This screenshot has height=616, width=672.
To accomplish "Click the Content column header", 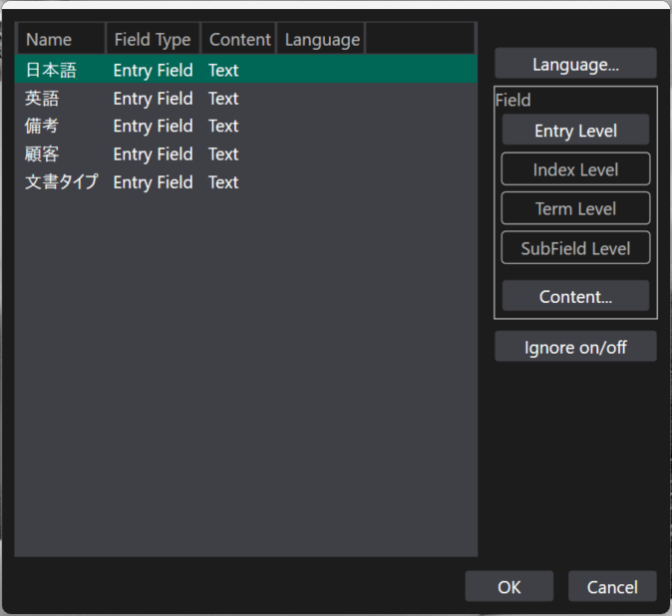I will coord(239,40).
